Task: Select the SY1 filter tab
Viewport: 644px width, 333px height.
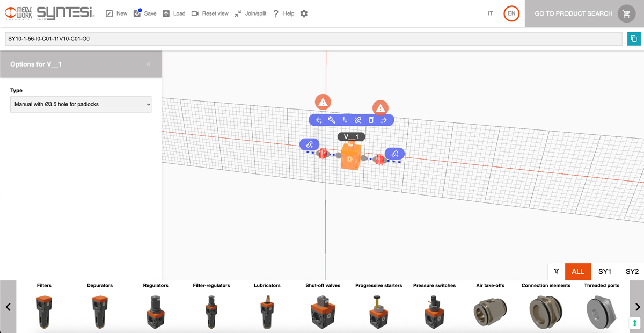Action: pos(605,272)
